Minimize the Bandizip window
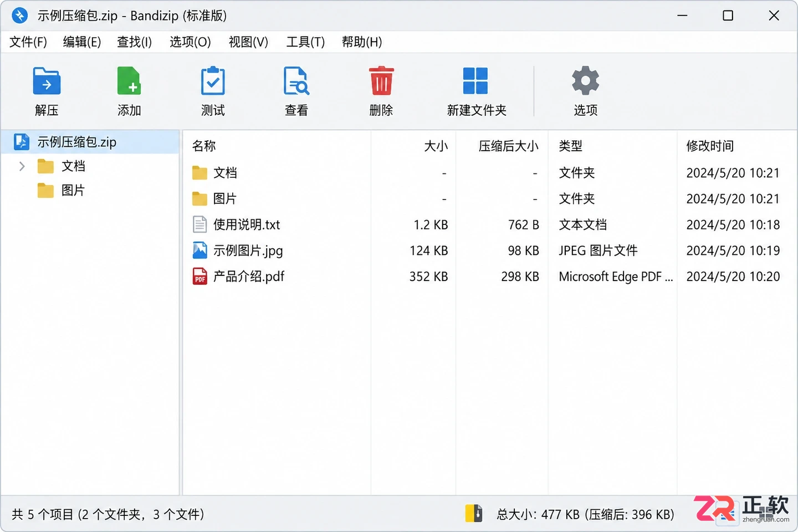Viewport: 798px width, 532px height. (682, 16)
